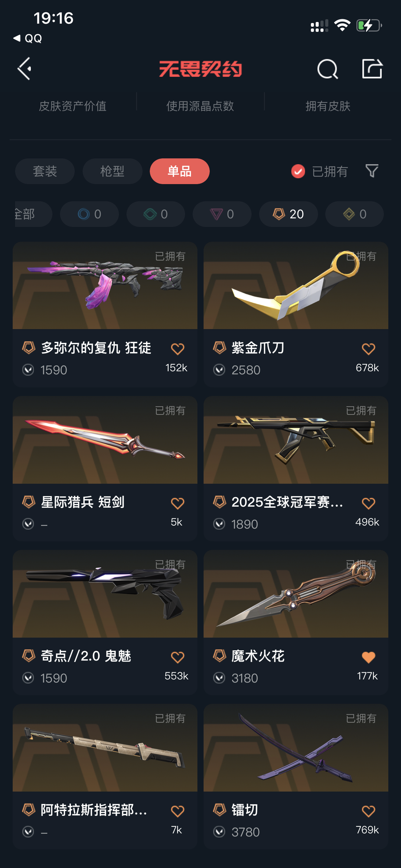Select the green diamond tier filter
This screenshot has height=868, width=401.
coord(156,214)
